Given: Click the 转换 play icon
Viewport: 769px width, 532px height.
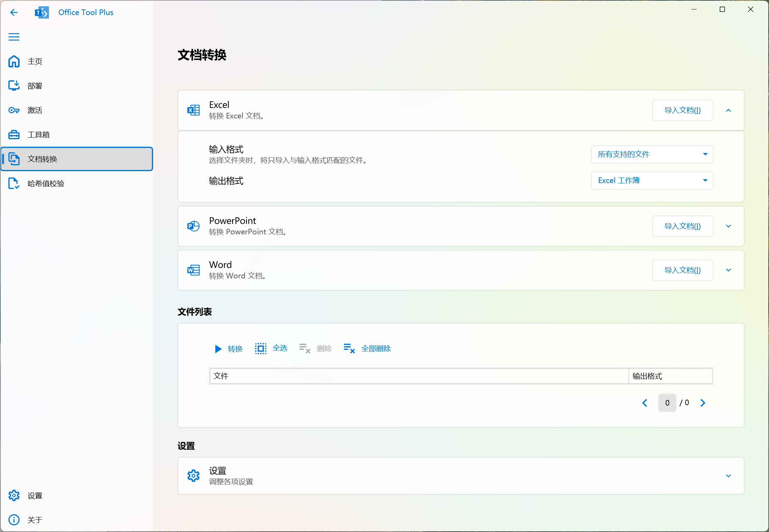Looking at the screenshot, I should [218, 349].
